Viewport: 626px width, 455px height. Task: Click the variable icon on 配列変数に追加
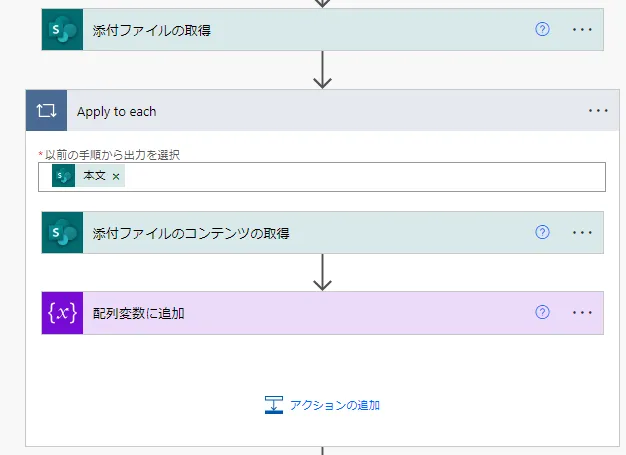pos(62,313)
